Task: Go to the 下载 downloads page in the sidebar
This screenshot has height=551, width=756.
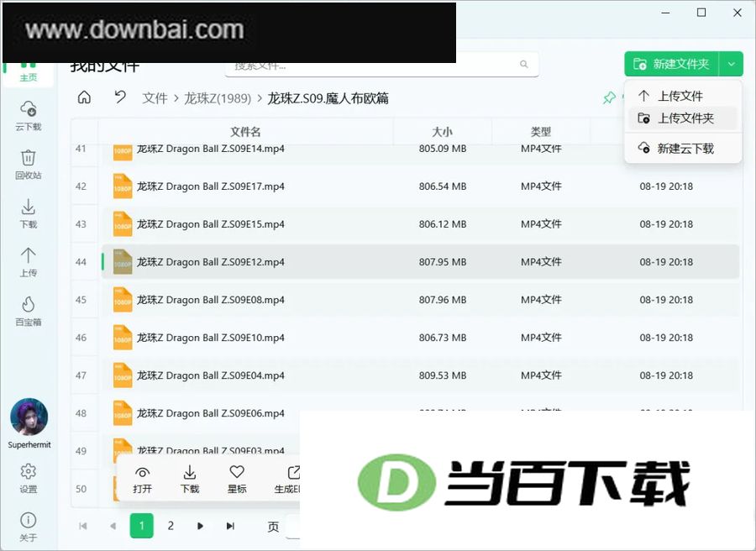Action: point(28,213)
